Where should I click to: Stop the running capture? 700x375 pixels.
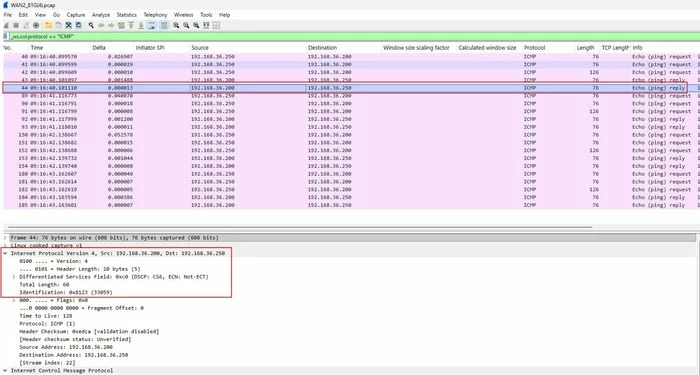(x=16, y=25)
